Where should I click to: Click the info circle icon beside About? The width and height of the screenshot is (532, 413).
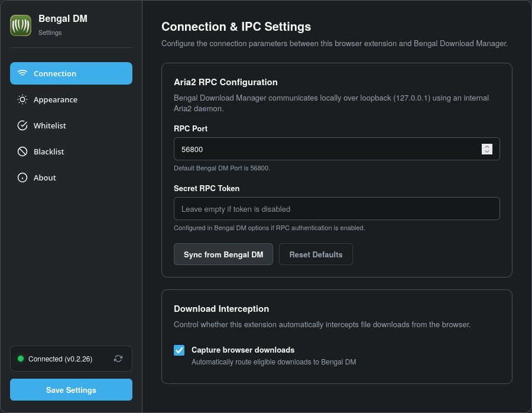click(22, 178)
